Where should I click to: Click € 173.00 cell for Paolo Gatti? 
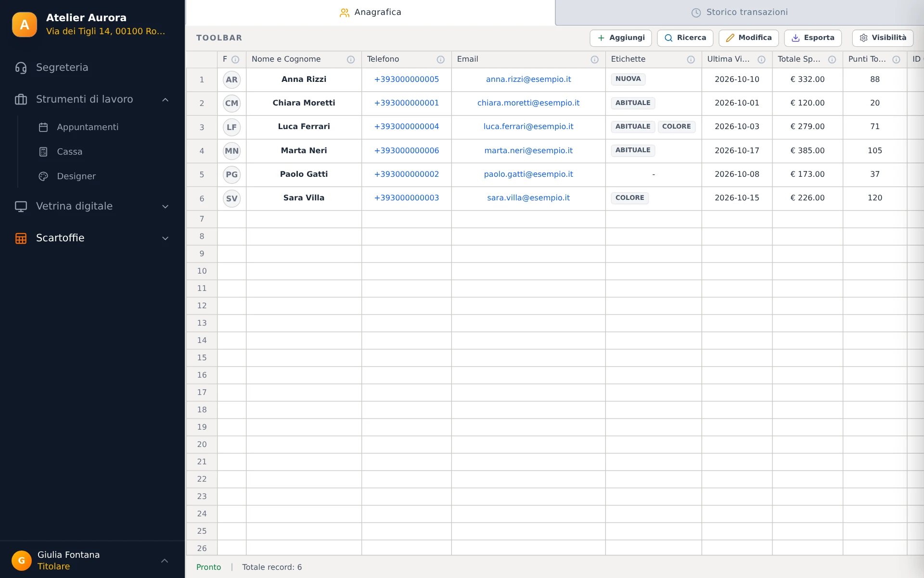pyautogui.click(x=808, y=174)
